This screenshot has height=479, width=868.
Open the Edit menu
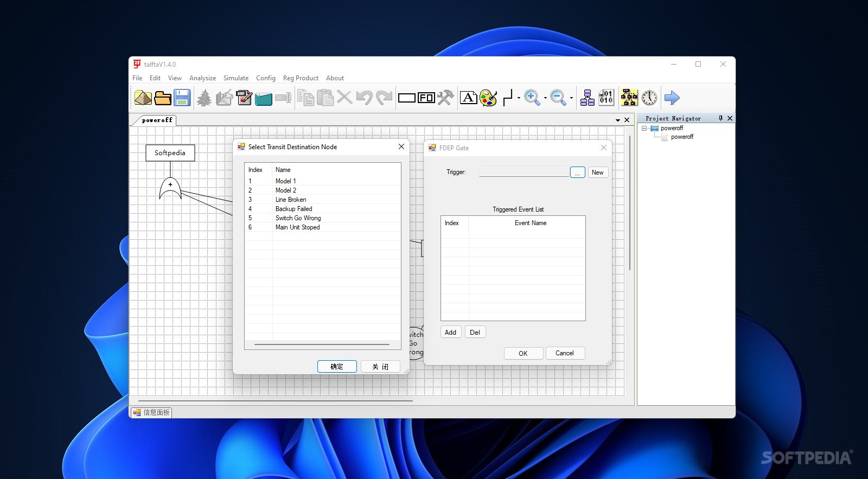(x=155, y=78)
